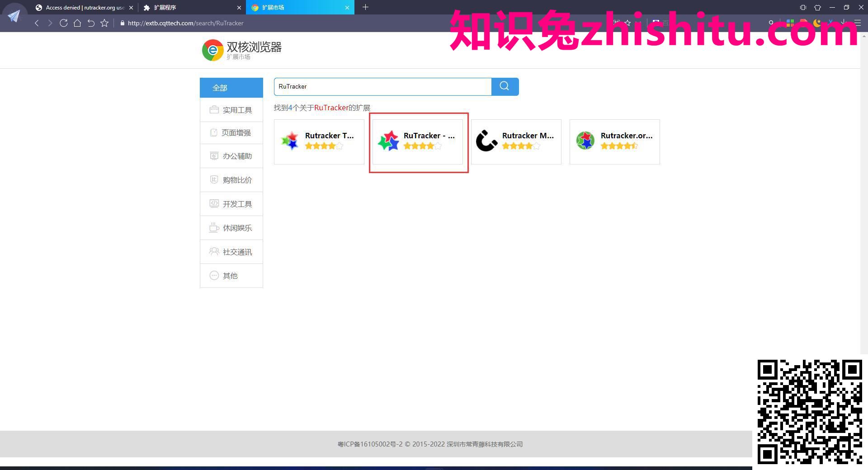868x470 pixels.
Task: Open the 休闲娱乐 category
Action: [231, 228]
